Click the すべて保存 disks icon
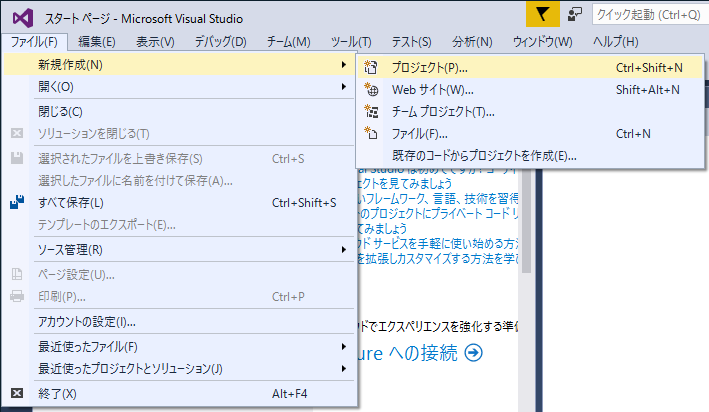The height and width of the screenshot is (412, 709). 17,202
